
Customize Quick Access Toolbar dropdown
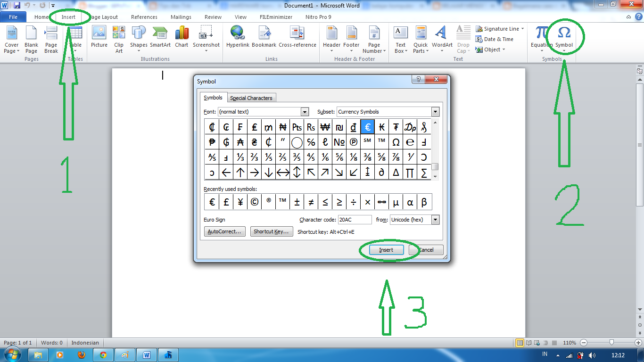[53, 6]
